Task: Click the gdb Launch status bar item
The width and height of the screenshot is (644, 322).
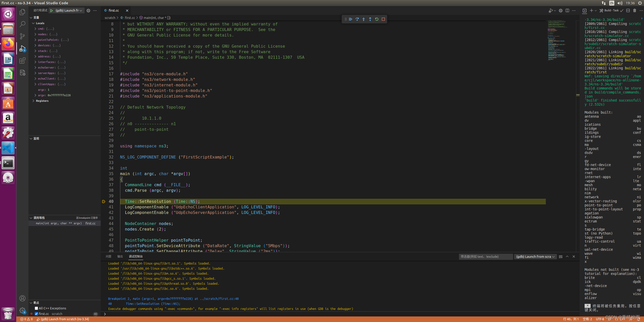Action: tap(63, 319)
